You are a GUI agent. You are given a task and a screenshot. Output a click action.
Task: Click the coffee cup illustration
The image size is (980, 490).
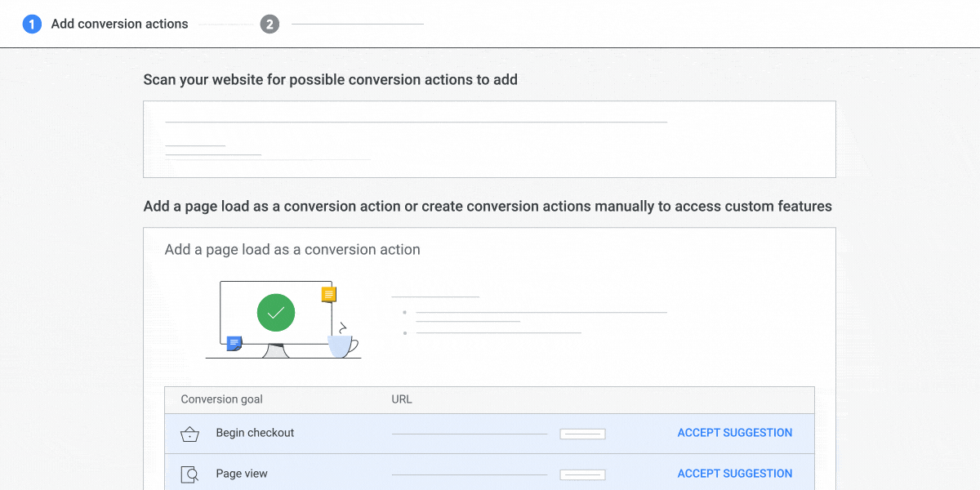coord(341,345)
